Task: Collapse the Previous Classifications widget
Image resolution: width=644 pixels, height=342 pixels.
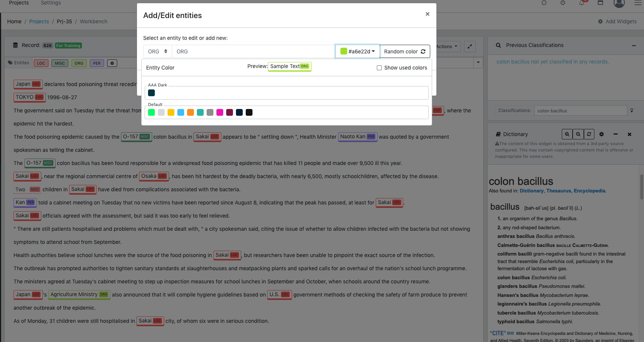Action: 634,45
